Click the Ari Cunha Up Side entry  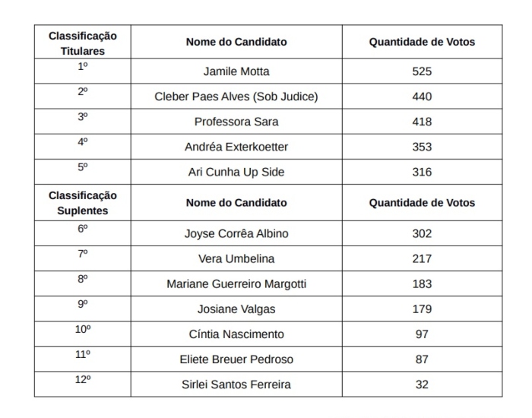[236, 172]
